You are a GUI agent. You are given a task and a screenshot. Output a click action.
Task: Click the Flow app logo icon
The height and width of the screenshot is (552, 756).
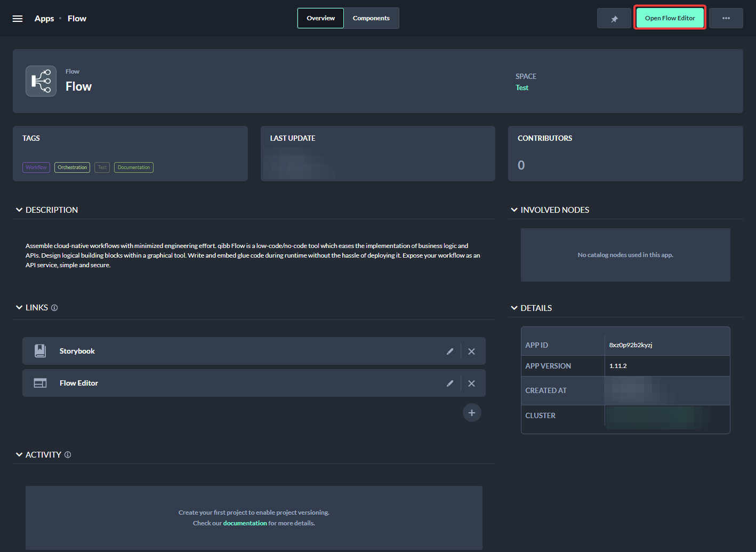[41, 81]
